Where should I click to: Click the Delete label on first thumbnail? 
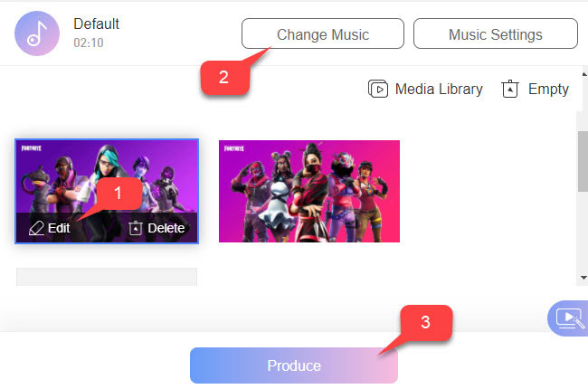[166, 228]
